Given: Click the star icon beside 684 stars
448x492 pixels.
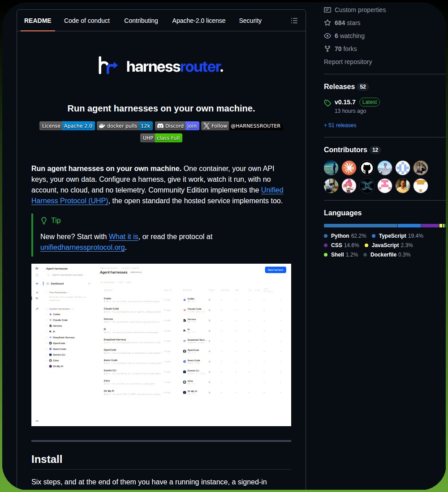Looking at the screenshot, I should coord(327,23).
